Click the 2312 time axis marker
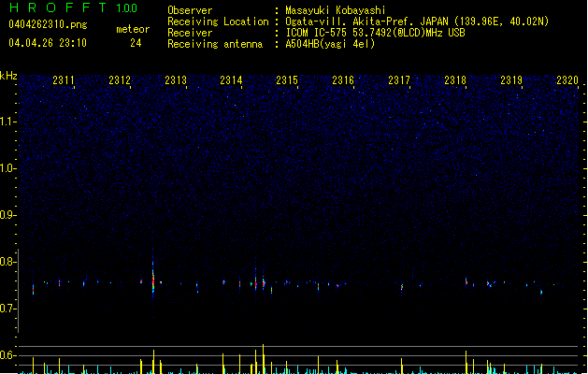This screenshot has width=588, height=374. coord(120,80)
